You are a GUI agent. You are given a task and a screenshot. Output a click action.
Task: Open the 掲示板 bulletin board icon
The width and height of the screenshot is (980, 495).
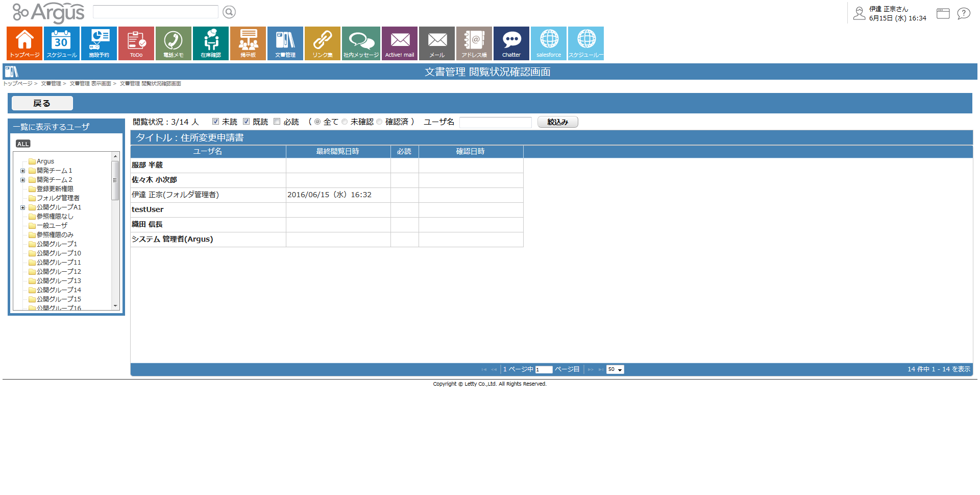pyautogui.click(x=248, y=43)
